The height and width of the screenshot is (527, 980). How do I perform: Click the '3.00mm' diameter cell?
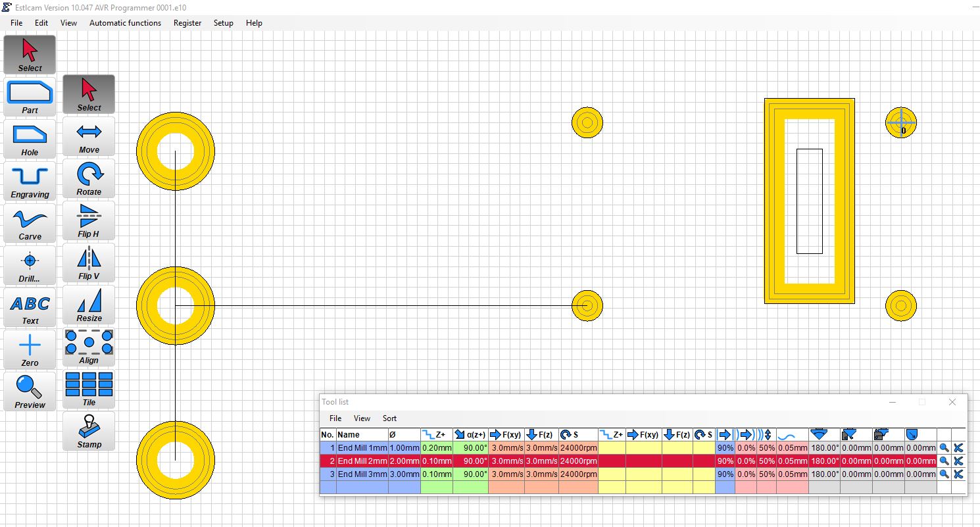(x=404, y=474)
